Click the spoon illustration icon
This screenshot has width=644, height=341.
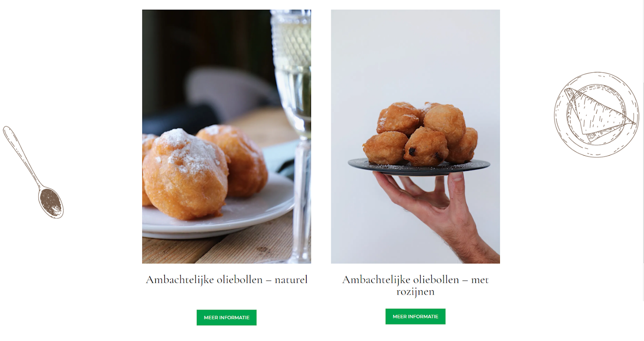click(33, 172)
